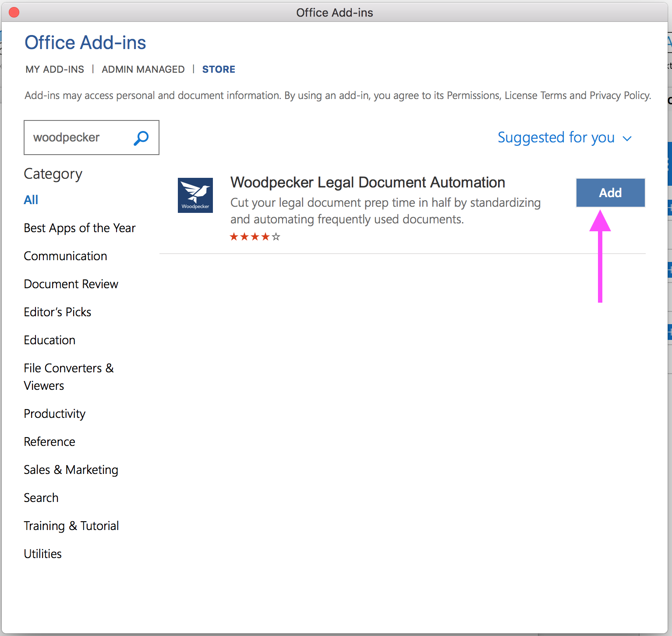Image resolution: width=672 pixels, height=636 pixels.
Task: Filter by the Utilities category
Action: 42,554
